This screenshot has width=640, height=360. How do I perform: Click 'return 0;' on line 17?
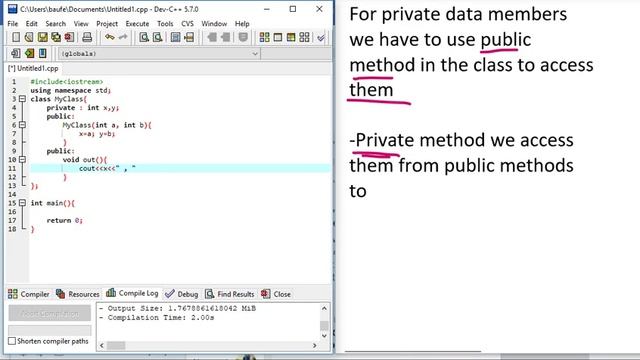[x=64, y=220]
